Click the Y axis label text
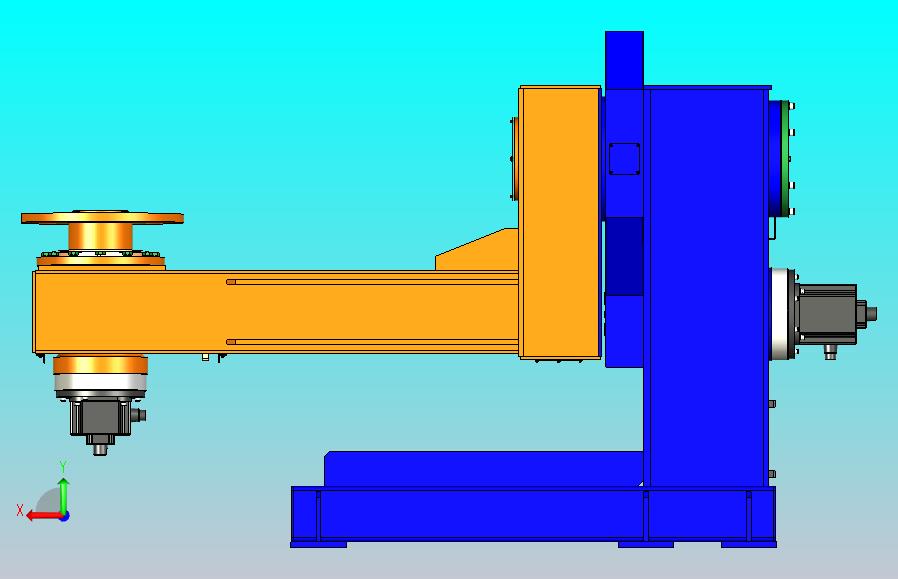The width and height of the screenshot is (898, 579). click(x=64, y=467)
